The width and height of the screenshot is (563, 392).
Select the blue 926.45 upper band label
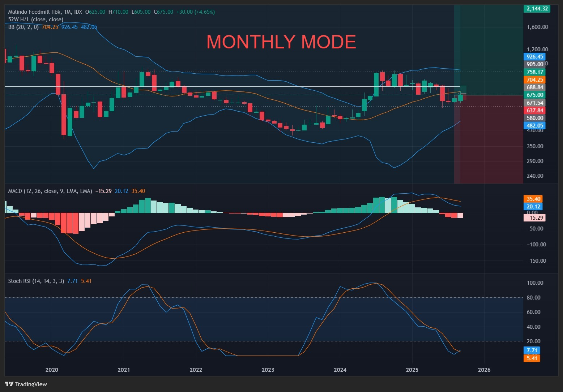pyautogui.click(x=534, y=57)
